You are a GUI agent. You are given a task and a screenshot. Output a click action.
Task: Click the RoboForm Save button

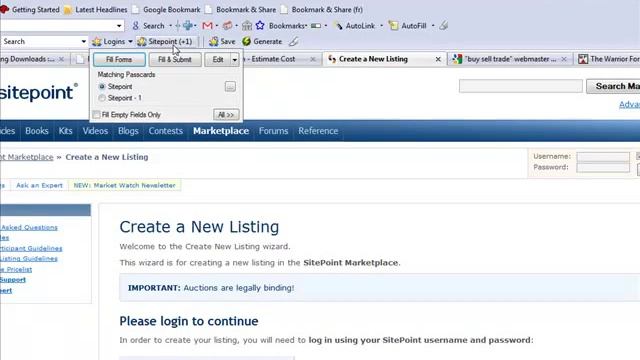pyautogui.click(x=222, y=41)
